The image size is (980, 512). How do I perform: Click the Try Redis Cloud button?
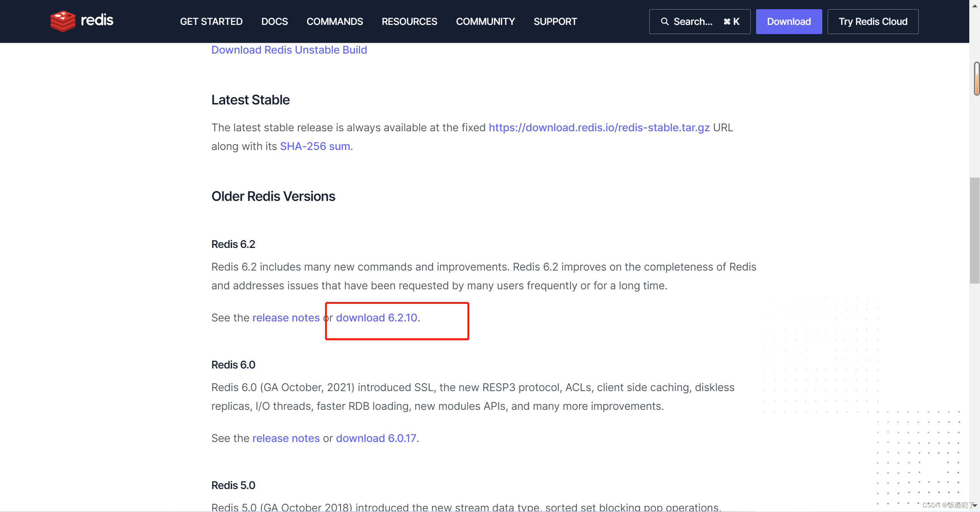pos(873,21)
